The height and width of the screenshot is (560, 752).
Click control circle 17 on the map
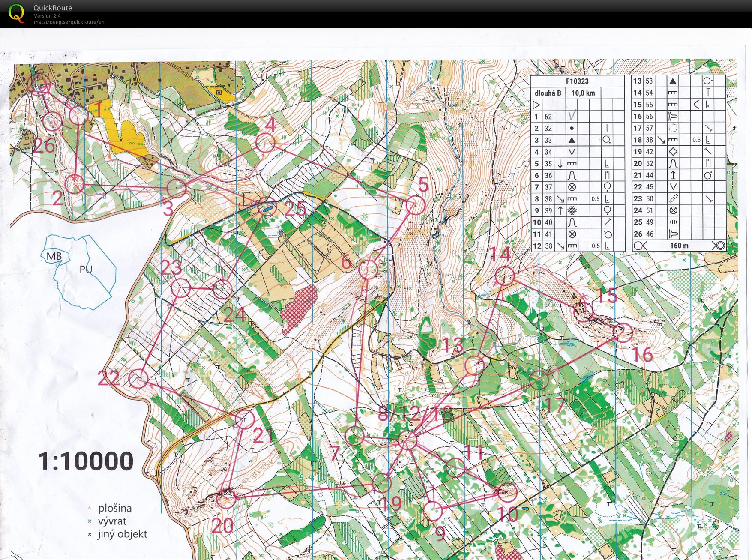point(539,380)
